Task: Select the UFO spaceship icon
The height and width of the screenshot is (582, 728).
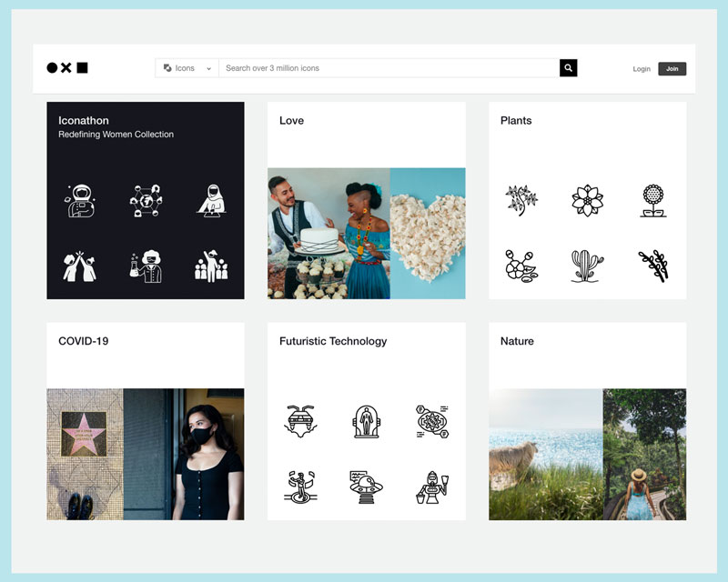Action: pyautogui.click(x=367, y=487)
